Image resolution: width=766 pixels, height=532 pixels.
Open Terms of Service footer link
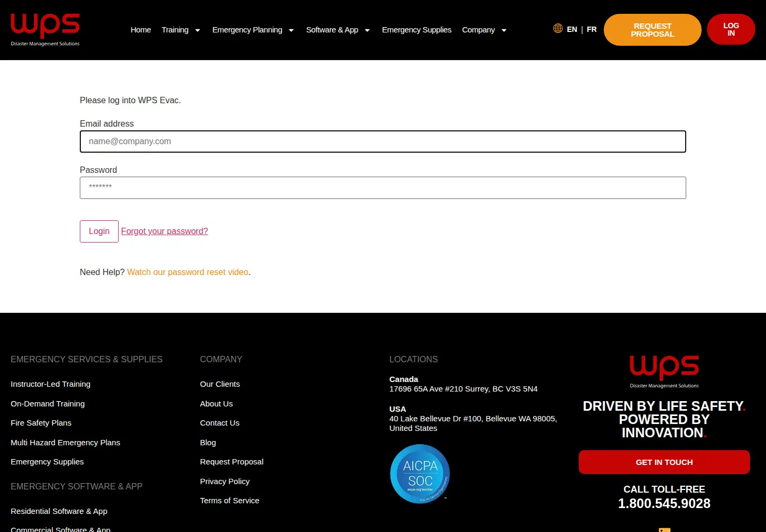click(230, 501)
